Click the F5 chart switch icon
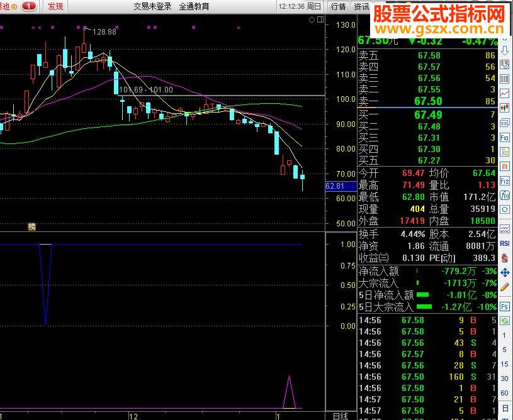 [x=504, y=307]
